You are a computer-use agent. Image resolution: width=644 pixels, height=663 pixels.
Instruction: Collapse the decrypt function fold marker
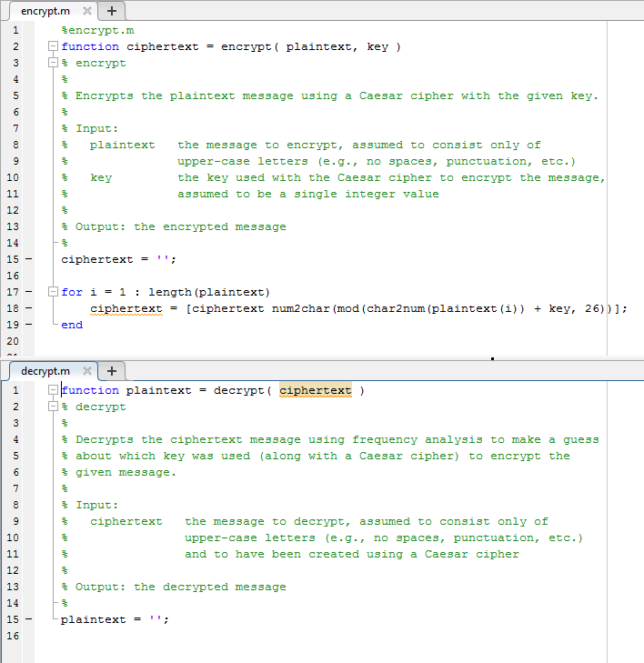tap(53, 390)
